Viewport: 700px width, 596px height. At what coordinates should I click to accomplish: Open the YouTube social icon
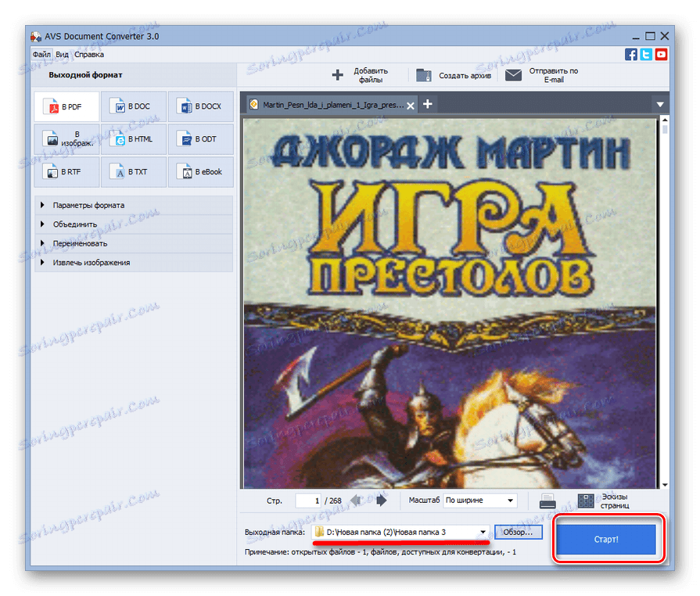click(x=661, y=55)
